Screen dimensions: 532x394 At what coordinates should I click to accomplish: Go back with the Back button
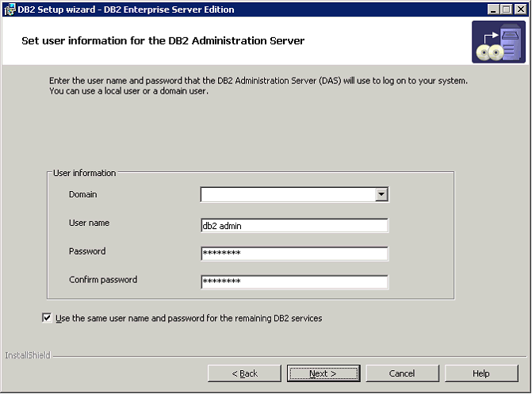point(245,373)
